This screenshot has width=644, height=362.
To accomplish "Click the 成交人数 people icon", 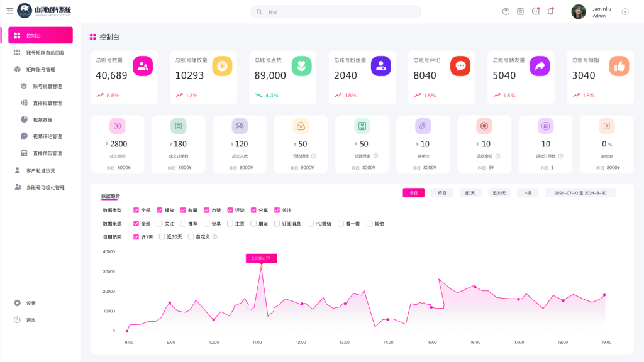I will pos(240,126).
